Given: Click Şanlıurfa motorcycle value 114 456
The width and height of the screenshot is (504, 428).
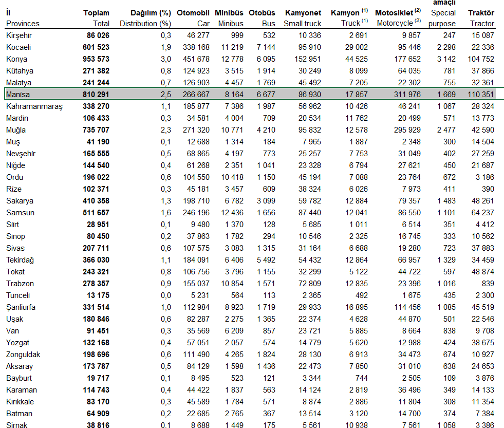Looking at the screenshot, I should (407, 307).
